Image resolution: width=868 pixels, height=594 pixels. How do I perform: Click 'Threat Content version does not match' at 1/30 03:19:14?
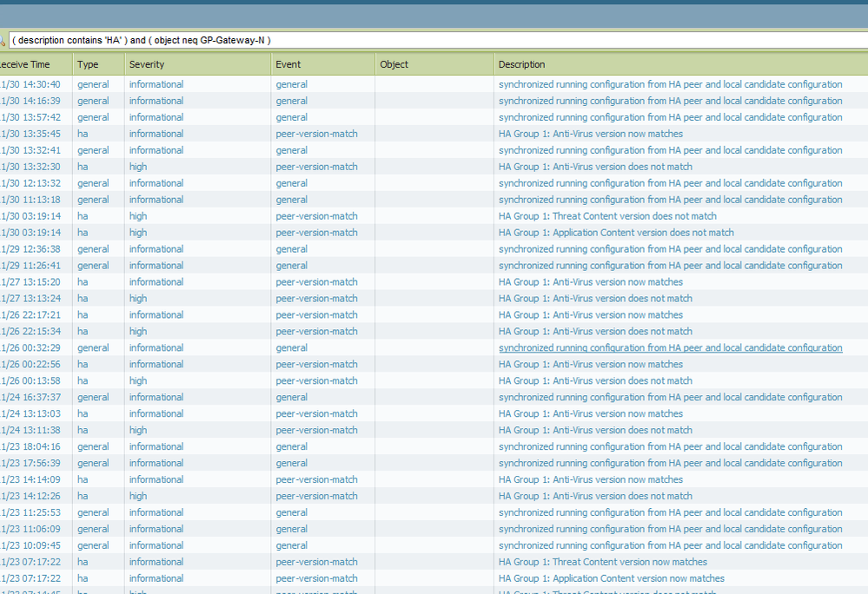[607, 216]
